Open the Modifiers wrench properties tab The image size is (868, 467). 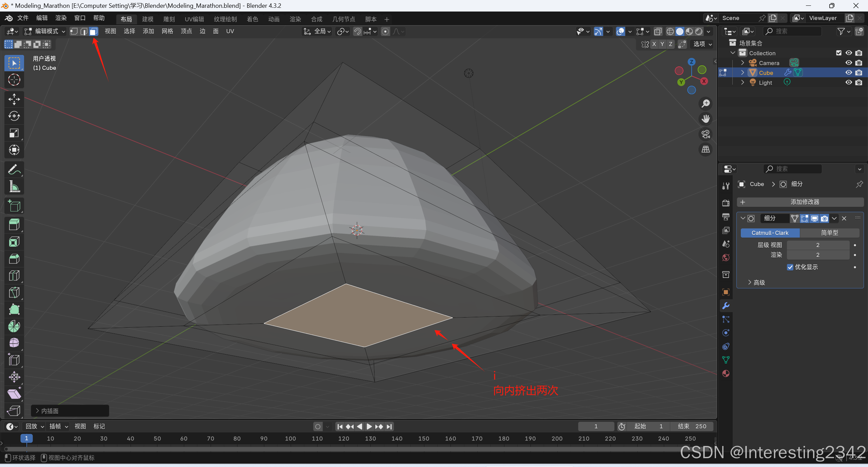(726, 306)
